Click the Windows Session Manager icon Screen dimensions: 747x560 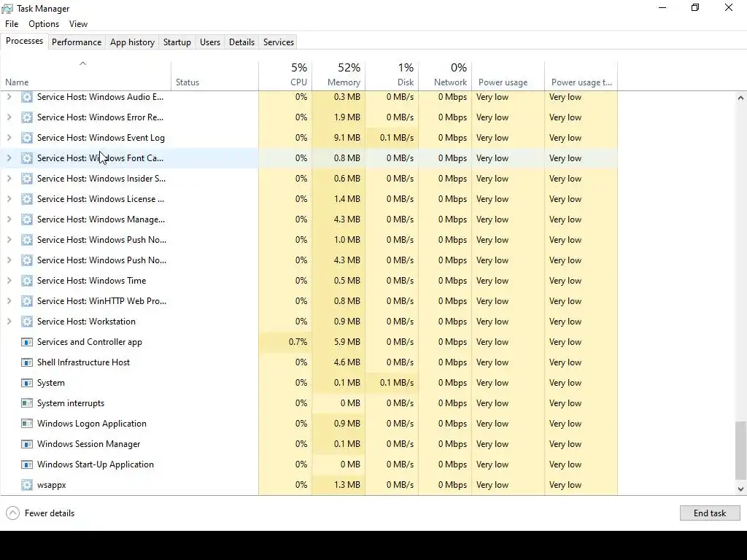[27, 444]
